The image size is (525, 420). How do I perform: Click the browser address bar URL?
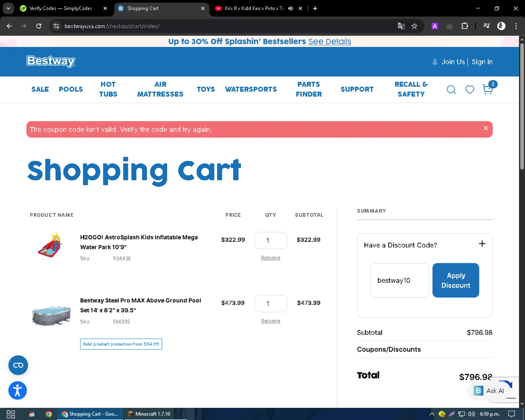(112, 26)
